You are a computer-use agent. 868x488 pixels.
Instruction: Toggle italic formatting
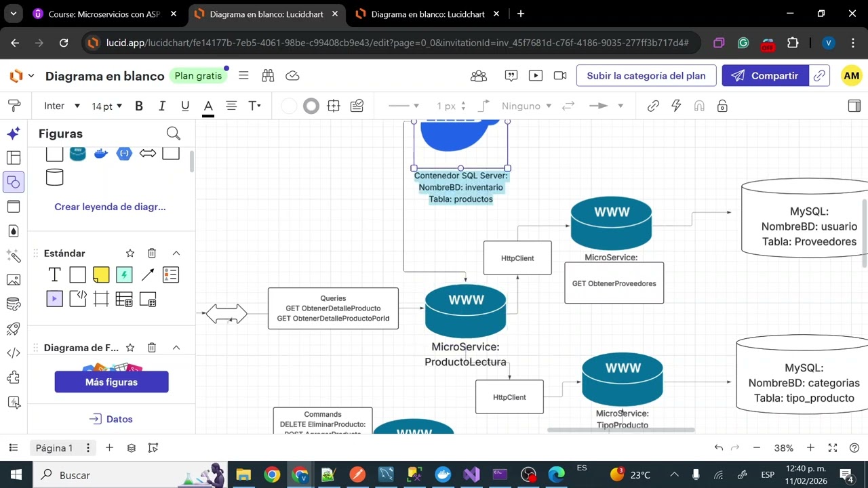[162, 106]
